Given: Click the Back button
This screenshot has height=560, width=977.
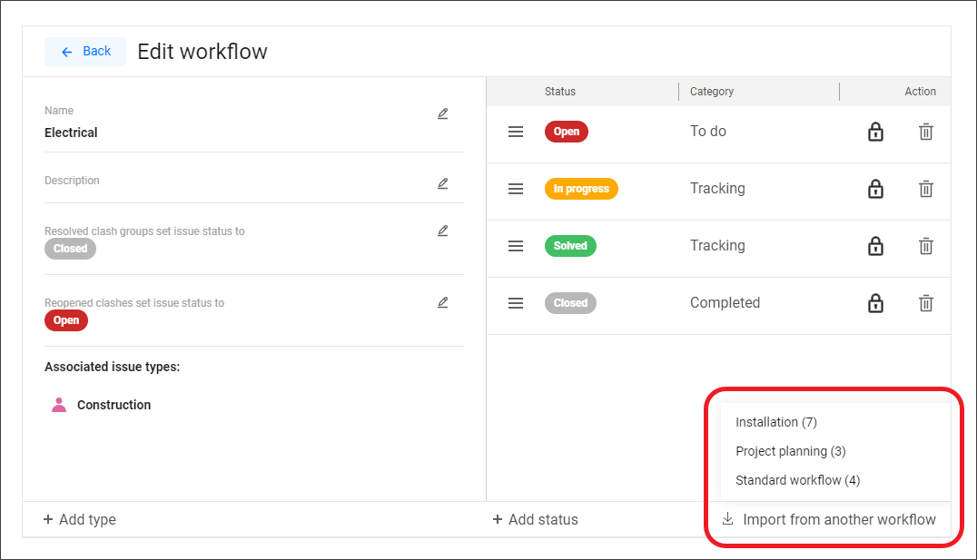Looking at the screenshot, I should coord(85,52).
